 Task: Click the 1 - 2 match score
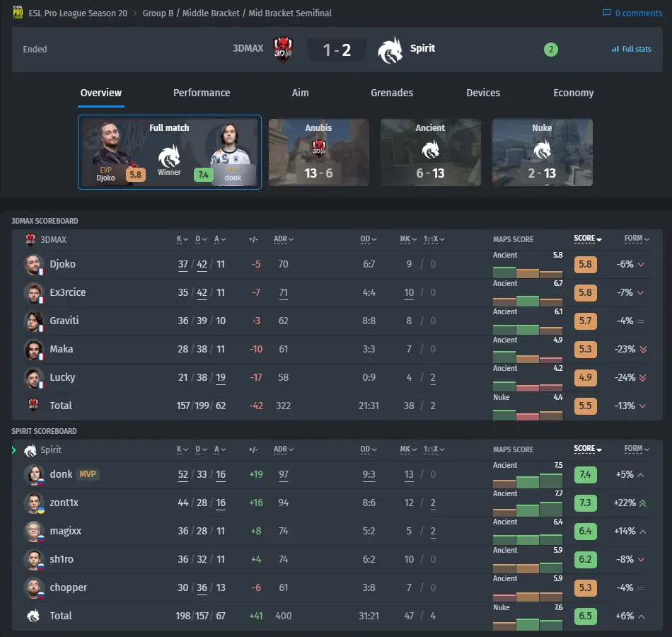337,50
